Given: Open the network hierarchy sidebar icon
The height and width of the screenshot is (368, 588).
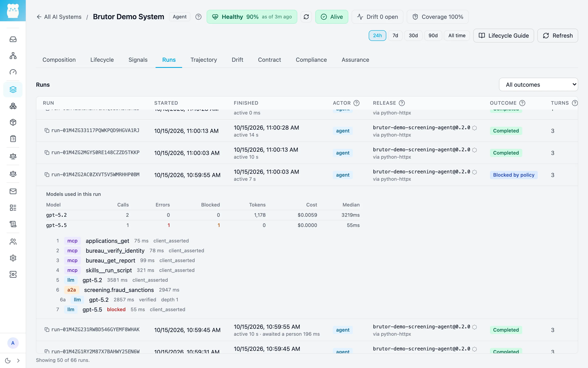Looking at the screenshot, I should click(x=13, y=55).
